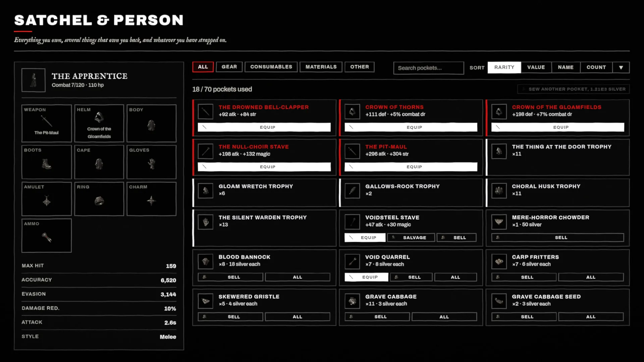Open the Boots equipment slot
Screen dimensions: 644x362
pyautogui.click(x=47, y=162)
